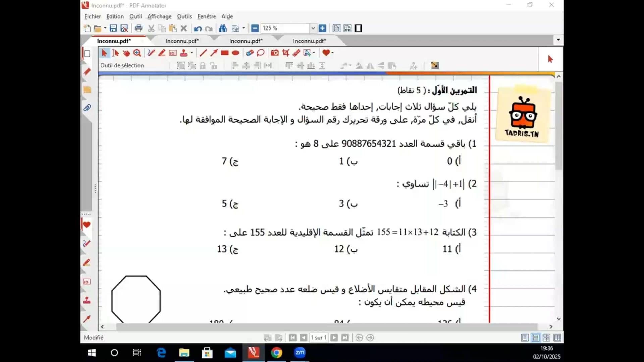
Task: Expand the Stamp tool dropdown arrow
Action: [x=192, y=53]
